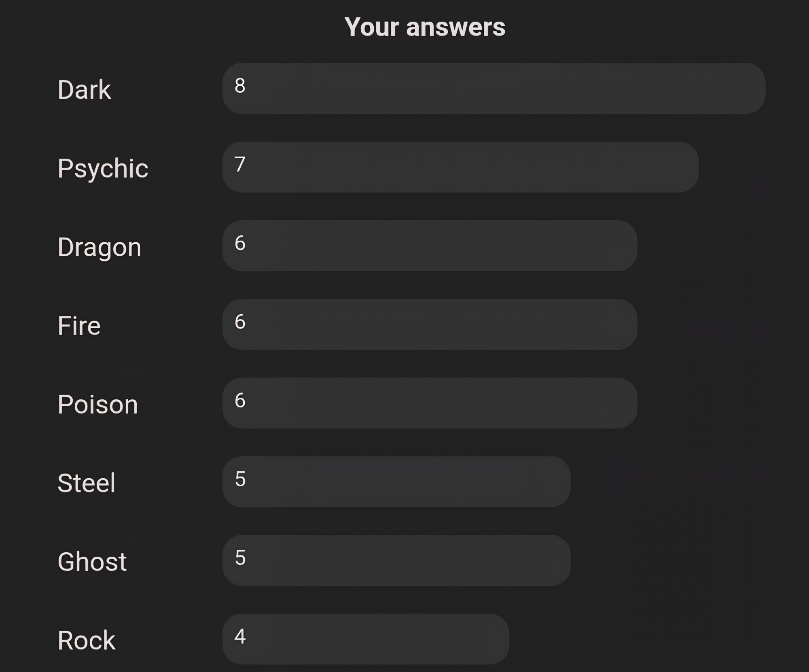Click the Fire result bar

pyautogui.click(x=430, y=324)
